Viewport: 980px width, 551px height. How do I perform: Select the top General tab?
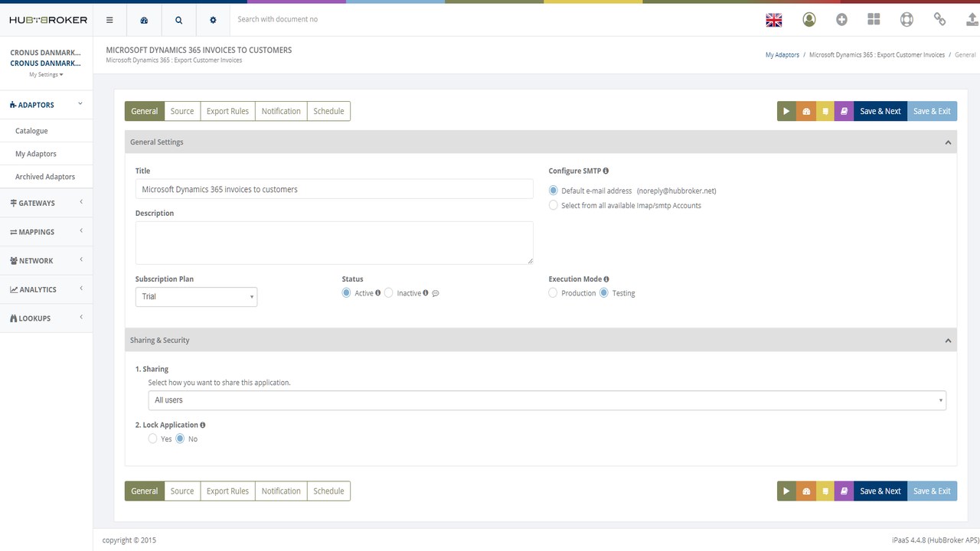tap(145, 111)
